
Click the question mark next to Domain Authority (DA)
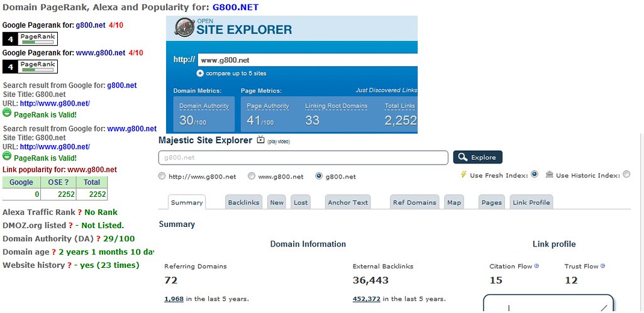98,239
